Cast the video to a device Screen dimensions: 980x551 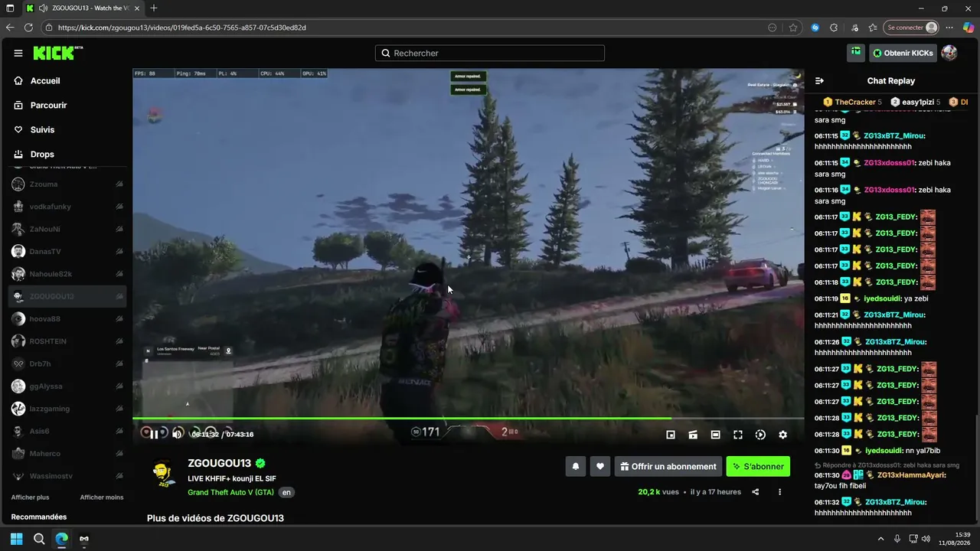[693, 435]
